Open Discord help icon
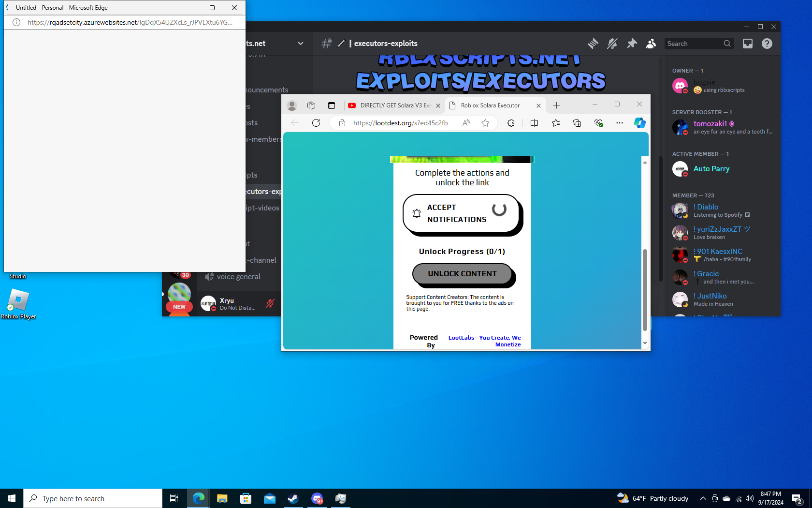 [767, 44]
